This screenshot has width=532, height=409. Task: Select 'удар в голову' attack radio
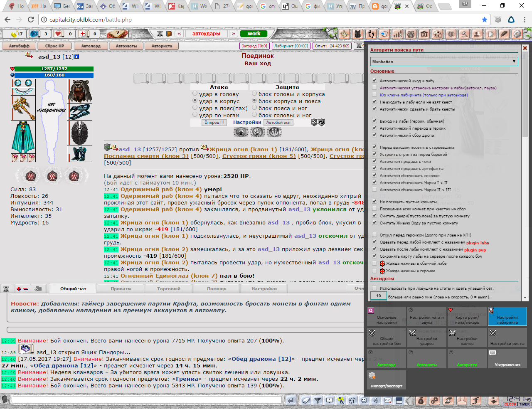pos(195,94)
